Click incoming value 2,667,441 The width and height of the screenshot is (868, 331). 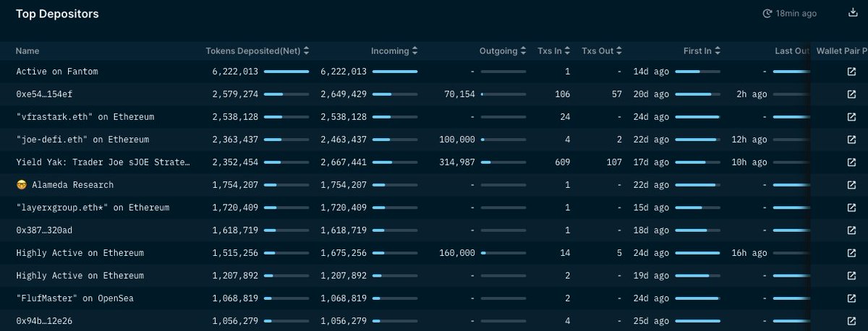click(x=344, y=162)
